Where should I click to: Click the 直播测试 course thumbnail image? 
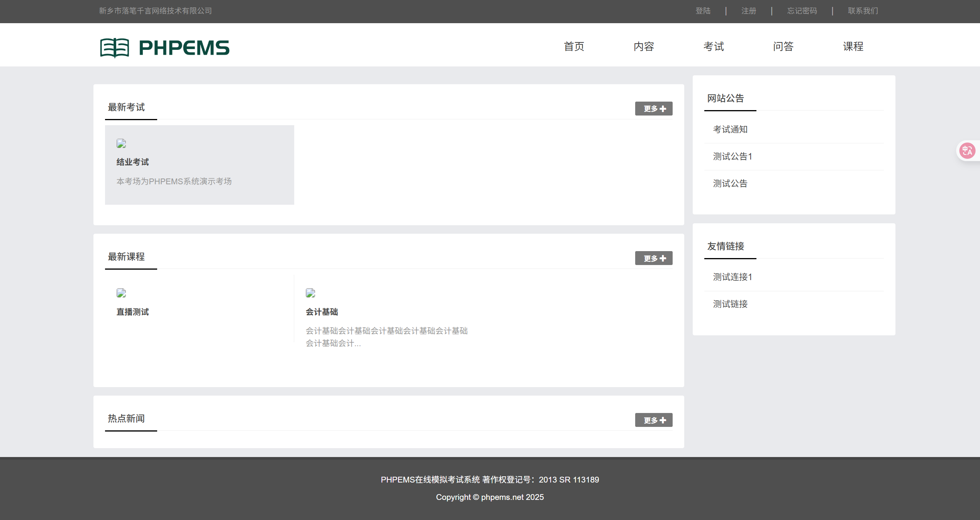tap(121, 293)
